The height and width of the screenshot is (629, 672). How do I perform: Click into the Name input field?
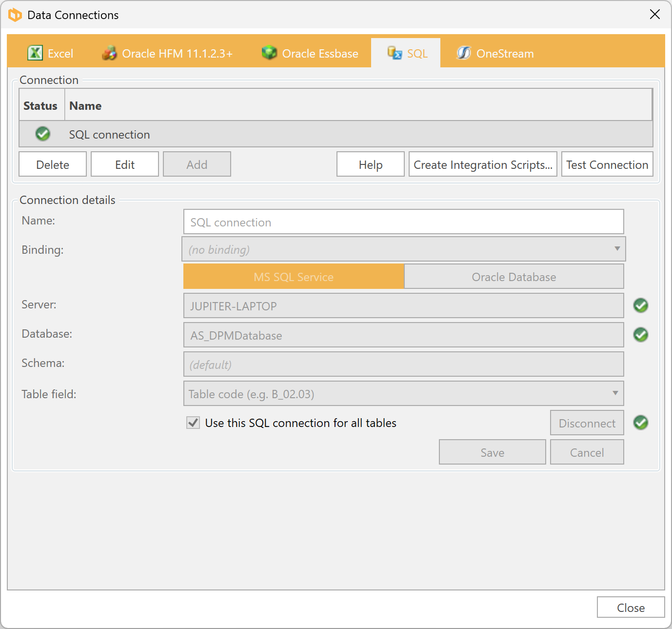click(403, 222)
